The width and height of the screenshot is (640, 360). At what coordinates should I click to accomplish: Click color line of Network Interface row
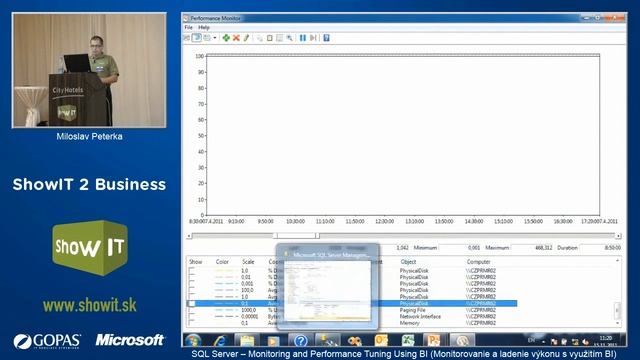tap(226, 316)
